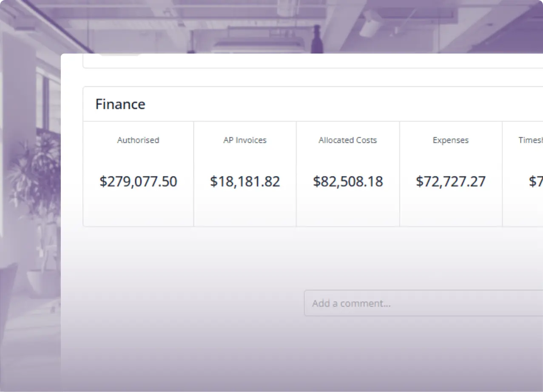Click the AP Invoices column label
The width and height of the screenshot is (543, 392).
coord(245,140)
